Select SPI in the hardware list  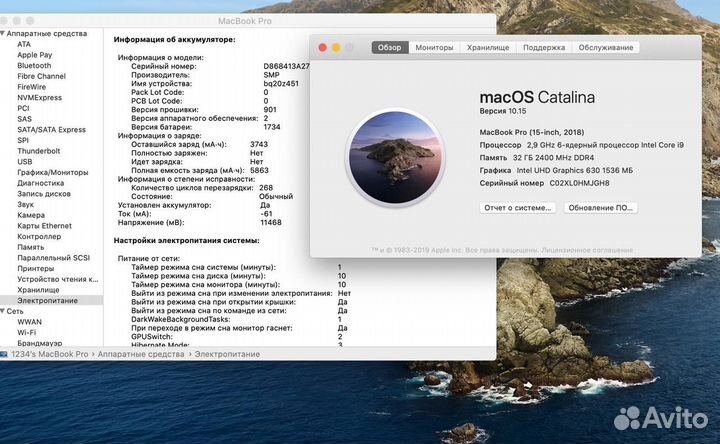point(22,140)
